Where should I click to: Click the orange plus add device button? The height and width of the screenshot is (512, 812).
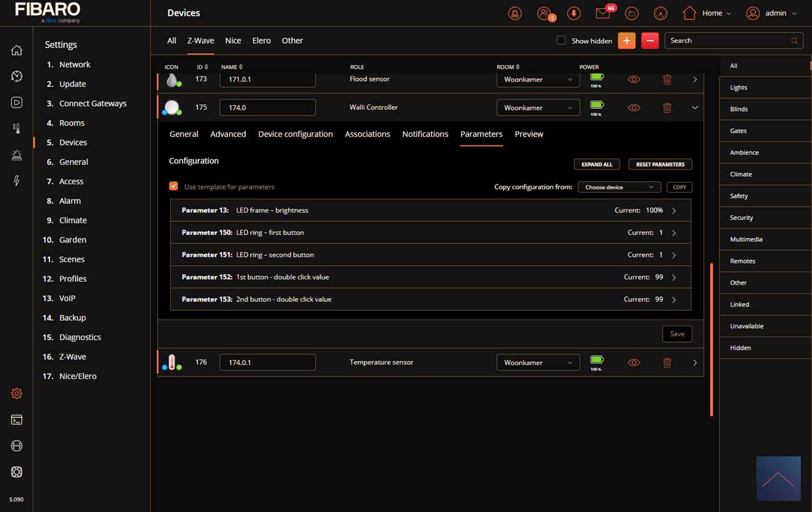tap(626, 41)
